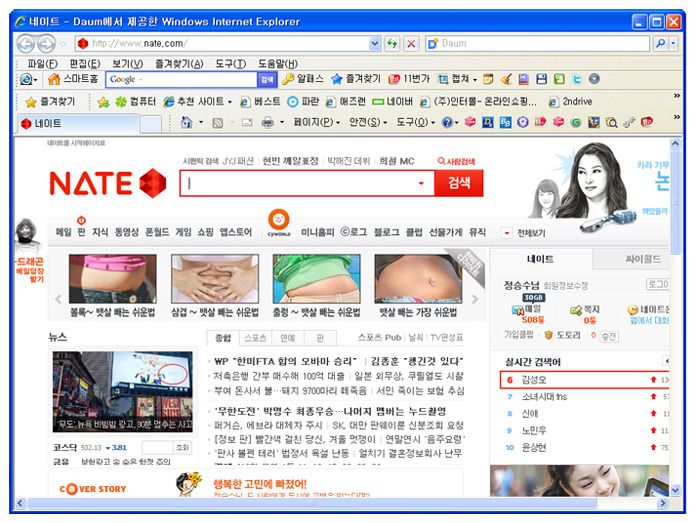Viewport: 697px width, 523px height.
Task: Switch to the 싸이월드 login tab
Action: (x=631, y=259)
